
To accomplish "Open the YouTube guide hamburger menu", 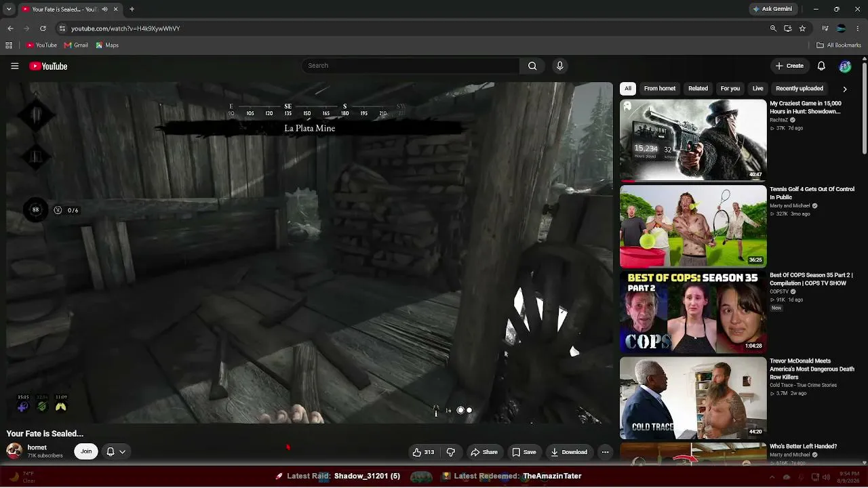I will [x=14, y=66].
